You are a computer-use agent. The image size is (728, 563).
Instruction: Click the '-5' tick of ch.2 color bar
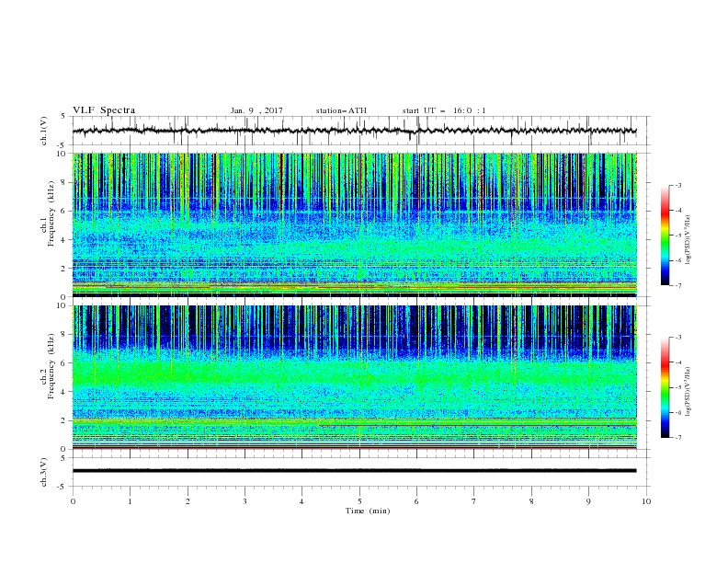coord(677,387)
